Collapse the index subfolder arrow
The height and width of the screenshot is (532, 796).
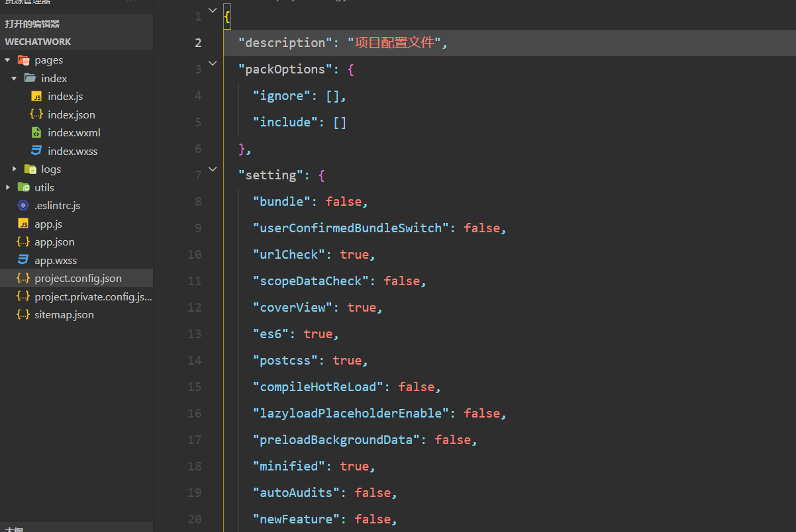coord(14,79)
